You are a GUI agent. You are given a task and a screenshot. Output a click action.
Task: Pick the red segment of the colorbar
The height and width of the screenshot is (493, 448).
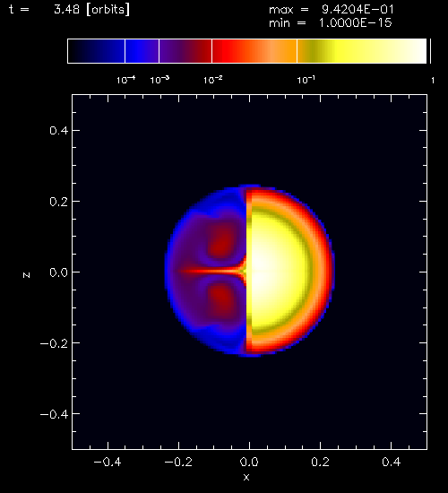click(254, 51)
